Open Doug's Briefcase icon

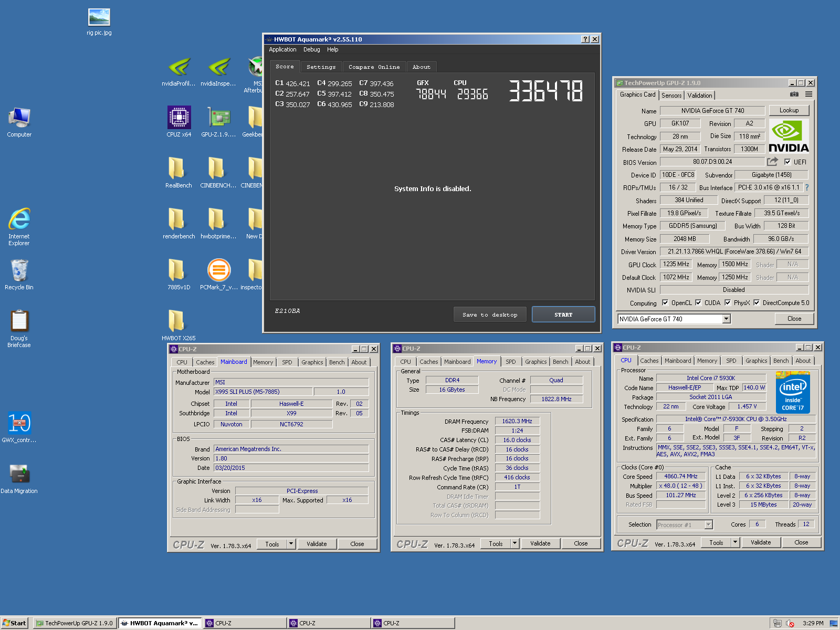click(x=19, y=329)
